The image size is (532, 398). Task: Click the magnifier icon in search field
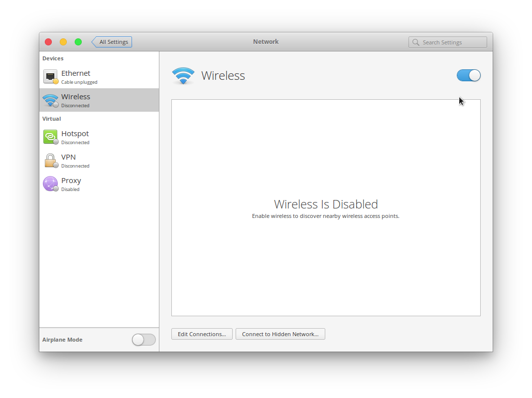click(x=416, y=42)
